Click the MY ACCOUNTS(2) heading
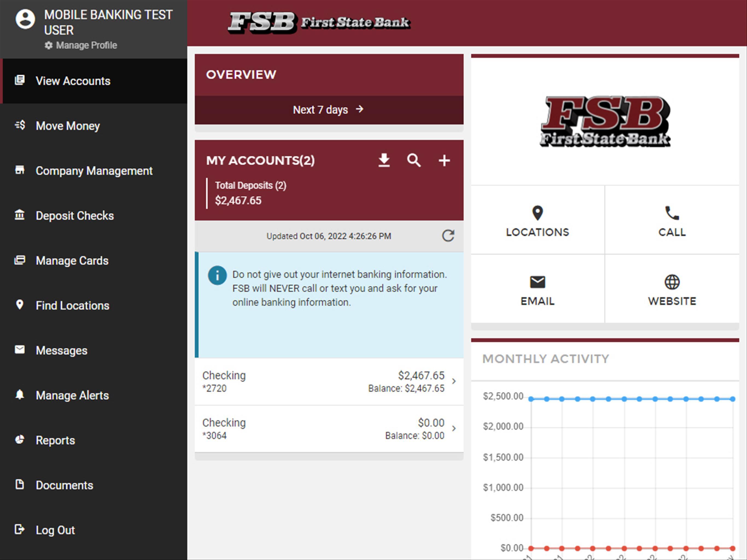Screen dimensions: 747x560 point(260,161)
